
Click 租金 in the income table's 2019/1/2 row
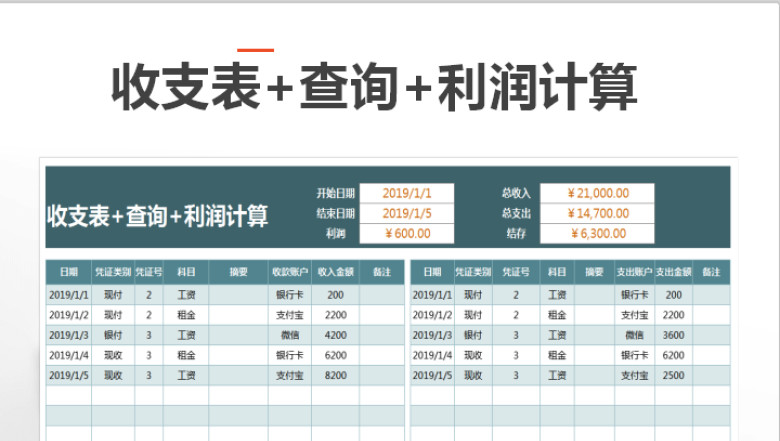click(x=186, y=315)
